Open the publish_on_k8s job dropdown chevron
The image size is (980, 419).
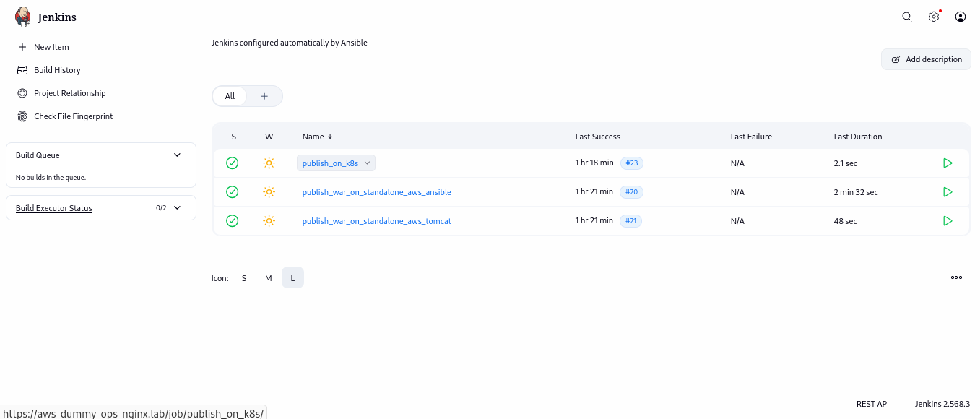tap(367, 163)
